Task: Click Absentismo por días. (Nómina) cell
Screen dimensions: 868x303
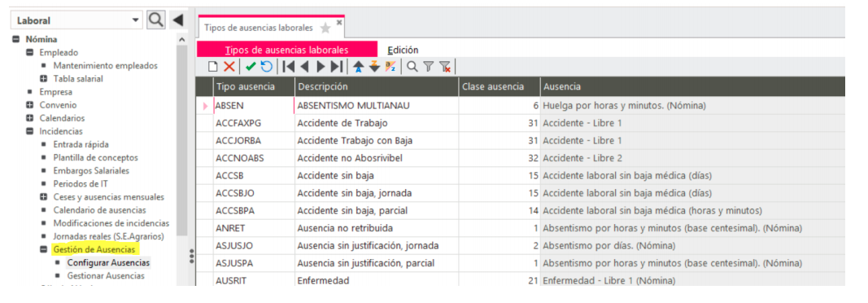Action: click(692, 245)
